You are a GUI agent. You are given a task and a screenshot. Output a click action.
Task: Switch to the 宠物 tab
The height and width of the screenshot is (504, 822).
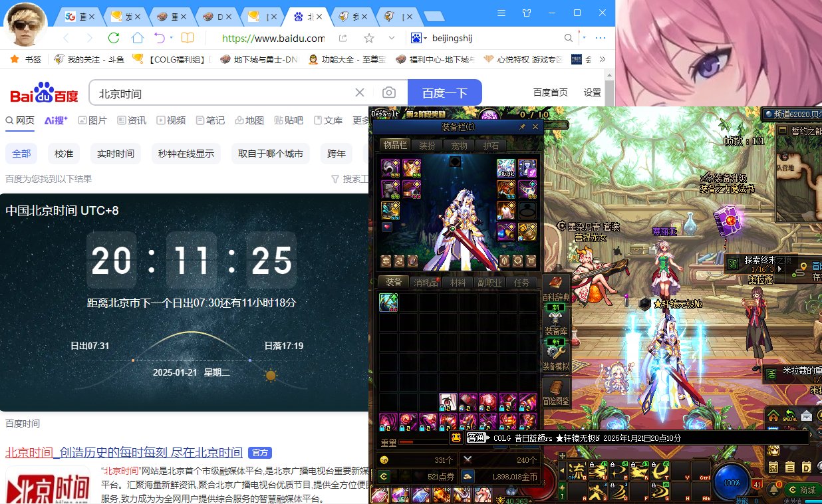(459, 146)
